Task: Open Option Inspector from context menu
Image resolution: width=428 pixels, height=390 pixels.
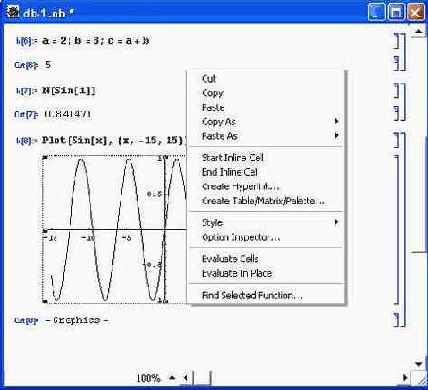Action: click(x=241, y=237)
